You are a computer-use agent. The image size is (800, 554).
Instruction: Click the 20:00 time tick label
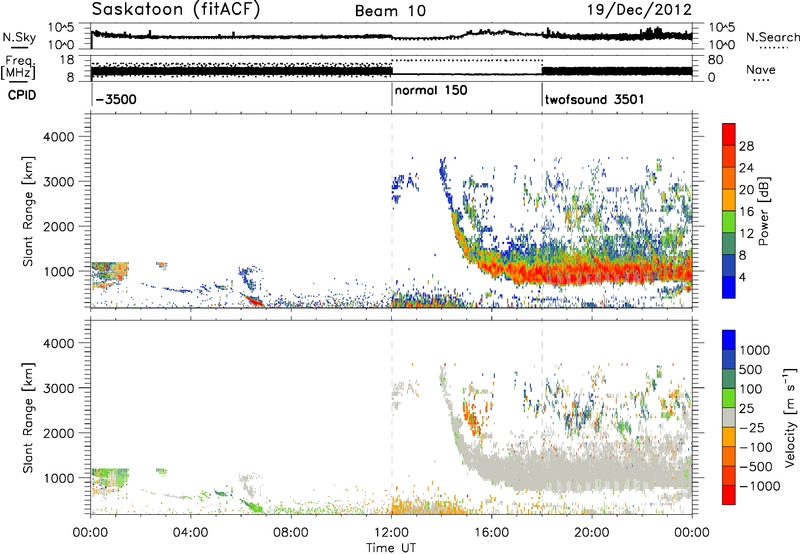(592, 533)
